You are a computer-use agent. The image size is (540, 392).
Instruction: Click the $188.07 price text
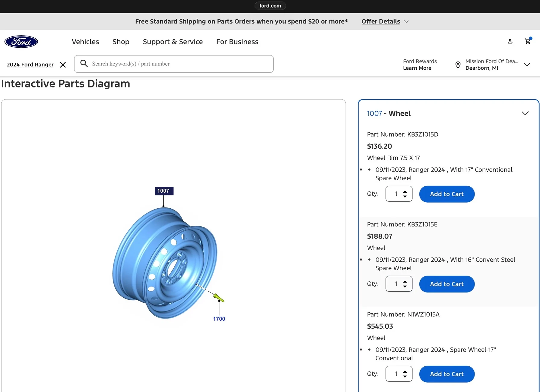click(380, 236)
